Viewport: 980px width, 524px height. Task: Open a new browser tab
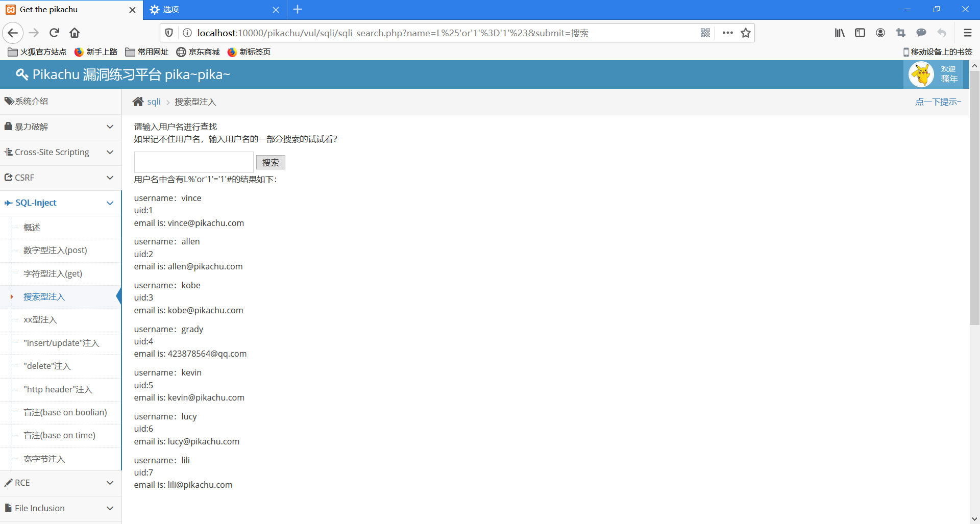click(x=298, y=9)
